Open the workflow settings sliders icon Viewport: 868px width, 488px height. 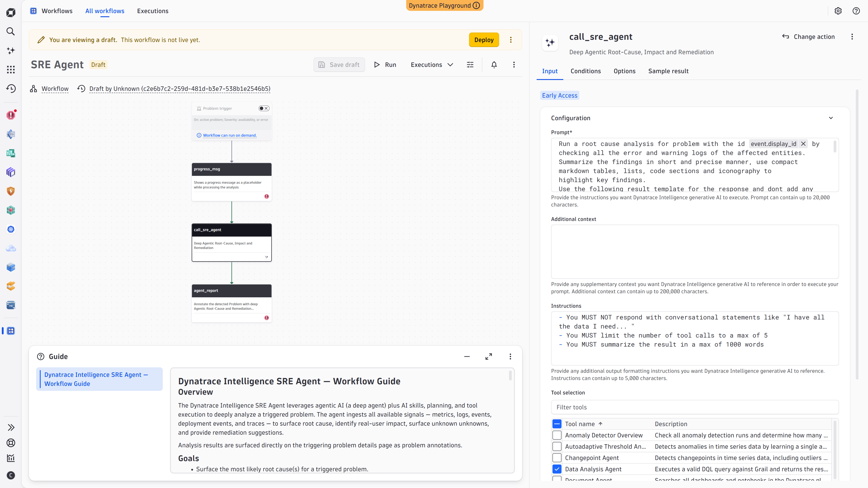(470, 65)
